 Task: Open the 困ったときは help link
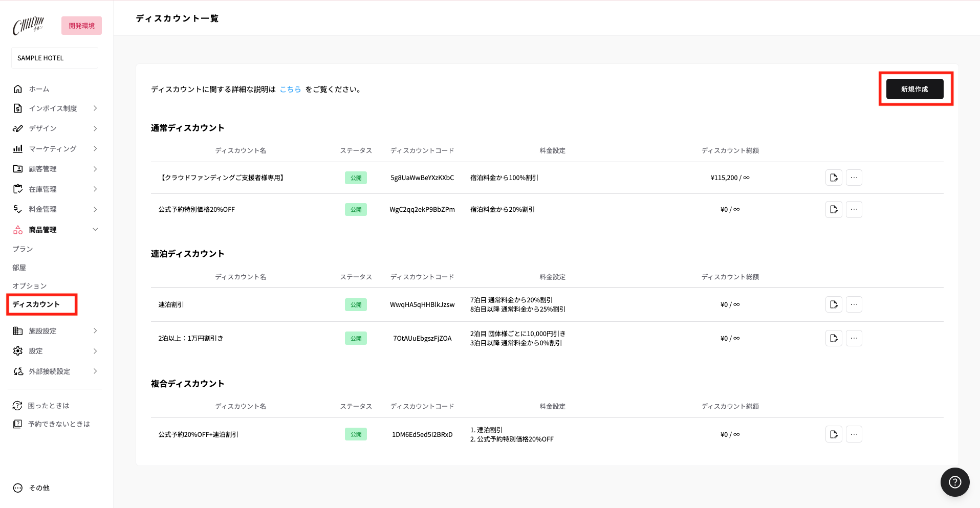pyautogui.click(x=49, y=406)
